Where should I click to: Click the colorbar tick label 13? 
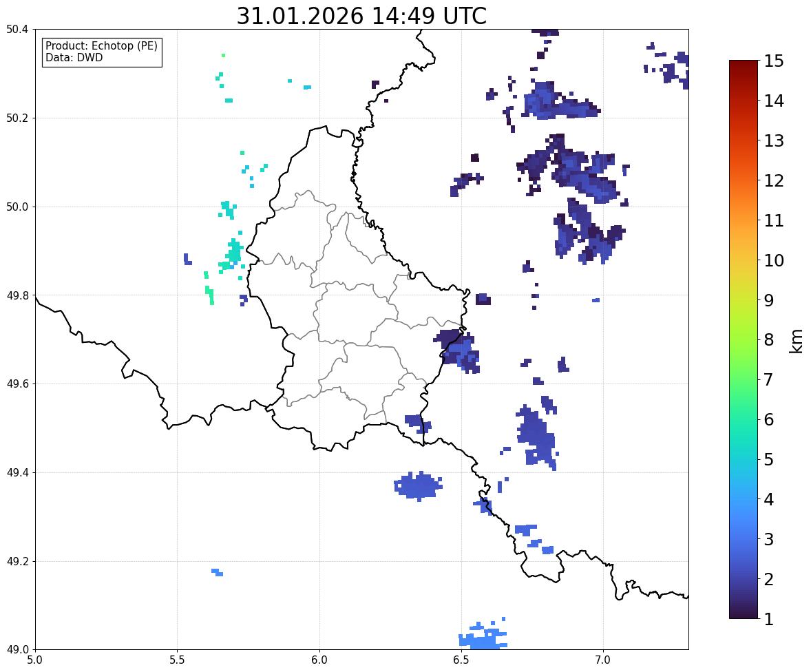pos(774,140)
